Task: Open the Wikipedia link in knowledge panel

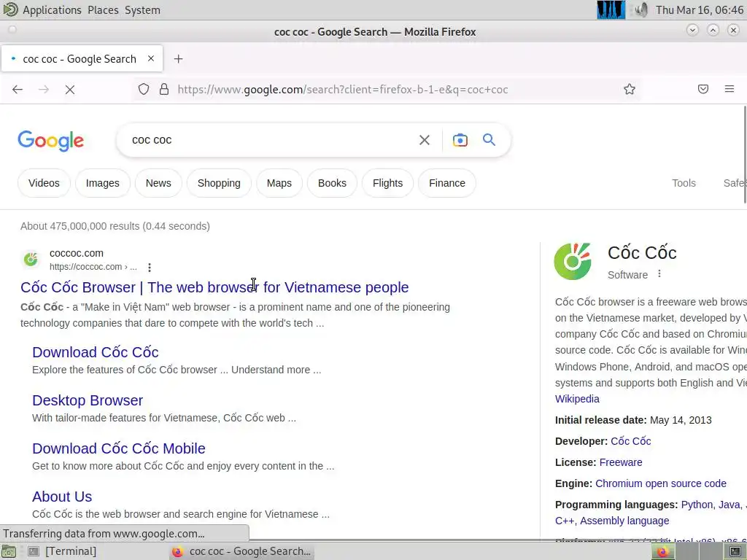Action: pos(577,399)
